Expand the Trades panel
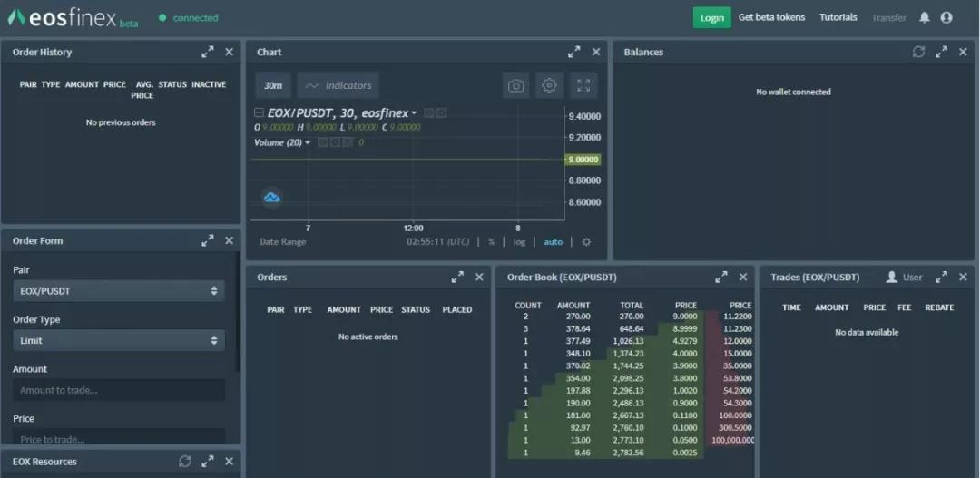This screenshot has height=478, width=980. [x=941, y=277]
